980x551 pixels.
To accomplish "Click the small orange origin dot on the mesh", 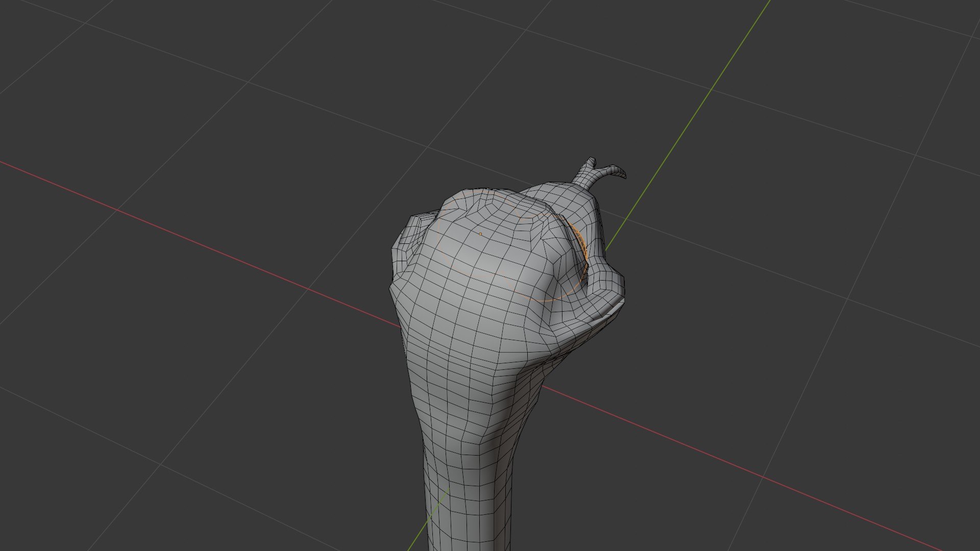I will pyautogui.click(x=480, y=234).
